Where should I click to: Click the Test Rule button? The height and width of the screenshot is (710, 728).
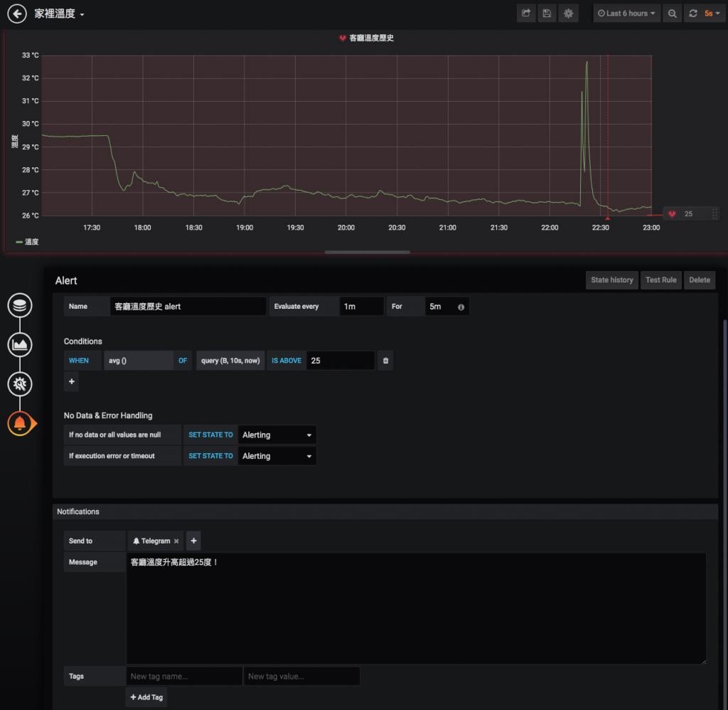coord(660,280)
